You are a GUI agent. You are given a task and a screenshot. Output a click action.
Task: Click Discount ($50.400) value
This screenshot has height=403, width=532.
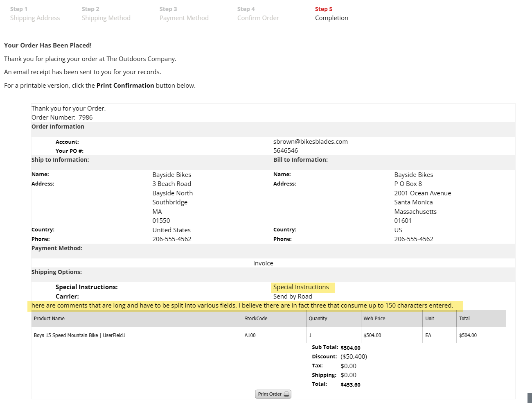tap(354, 357)
